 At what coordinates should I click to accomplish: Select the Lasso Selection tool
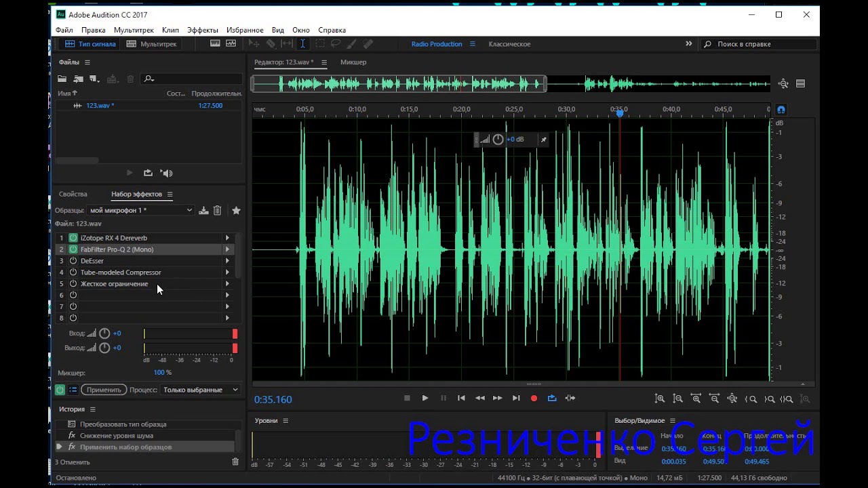[335, 43]
